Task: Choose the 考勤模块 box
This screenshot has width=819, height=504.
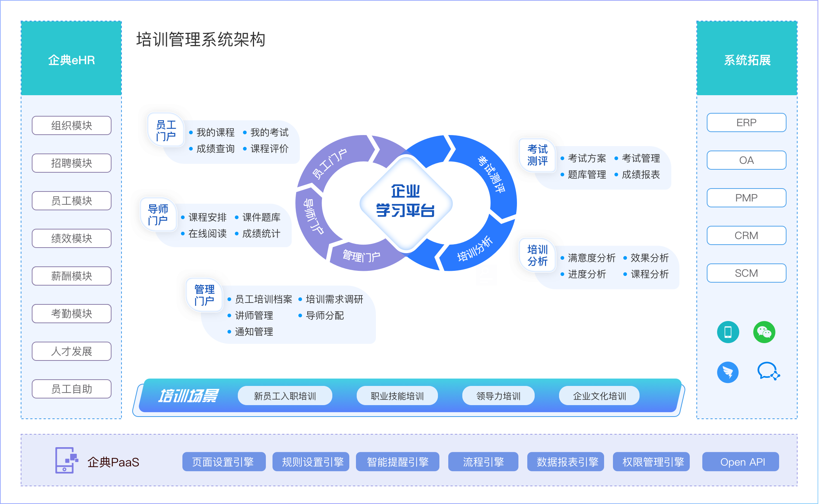Action: tap(72, 314)
